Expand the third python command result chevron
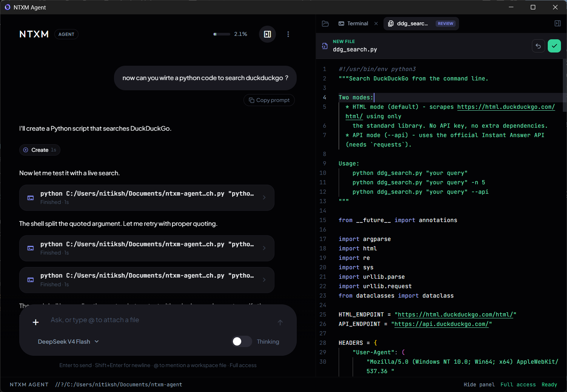The image size is (567, 392). click(x=264, y=280)
